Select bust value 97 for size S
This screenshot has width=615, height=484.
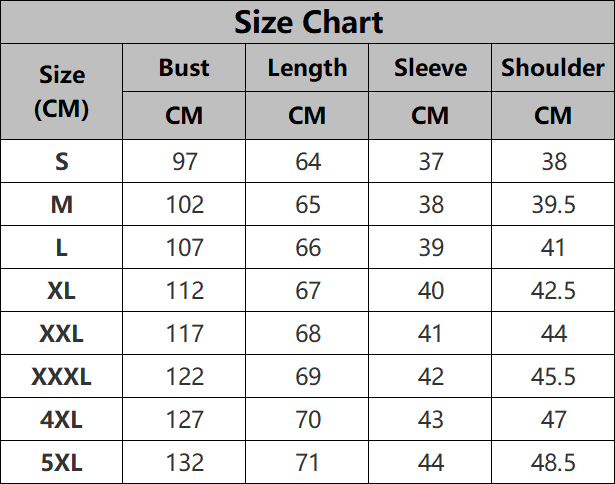(184, 161)
